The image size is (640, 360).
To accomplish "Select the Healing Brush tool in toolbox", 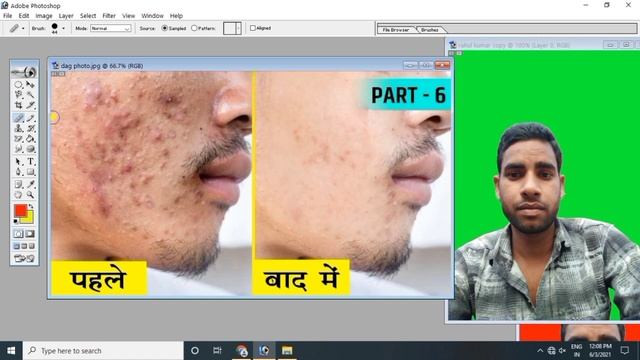I will (18, 118).
